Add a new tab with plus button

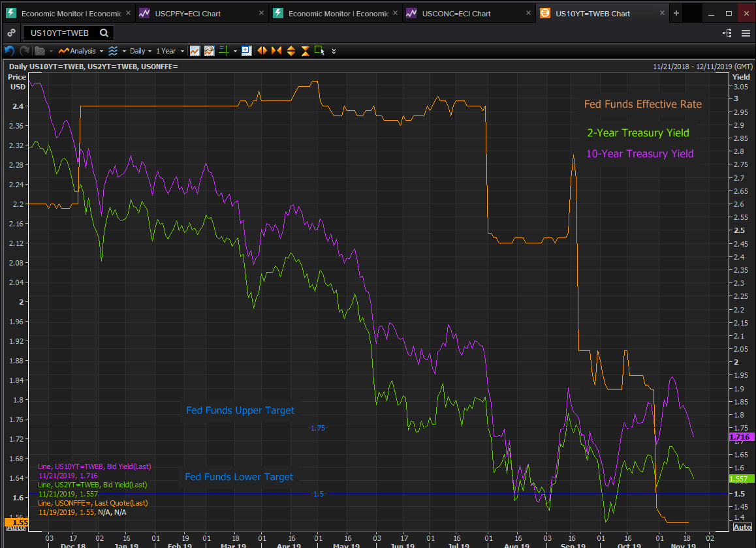coord(676,13)
